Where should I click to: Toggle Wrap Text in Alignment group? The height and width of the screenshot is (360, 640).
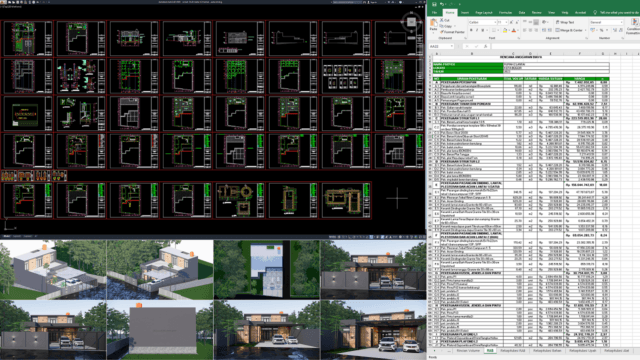(x=565, y=22)
